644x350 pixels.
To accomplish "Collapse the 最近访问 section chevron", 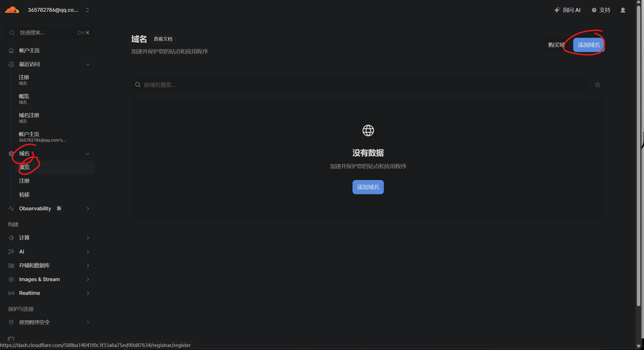I will click(x=87, y=65).
